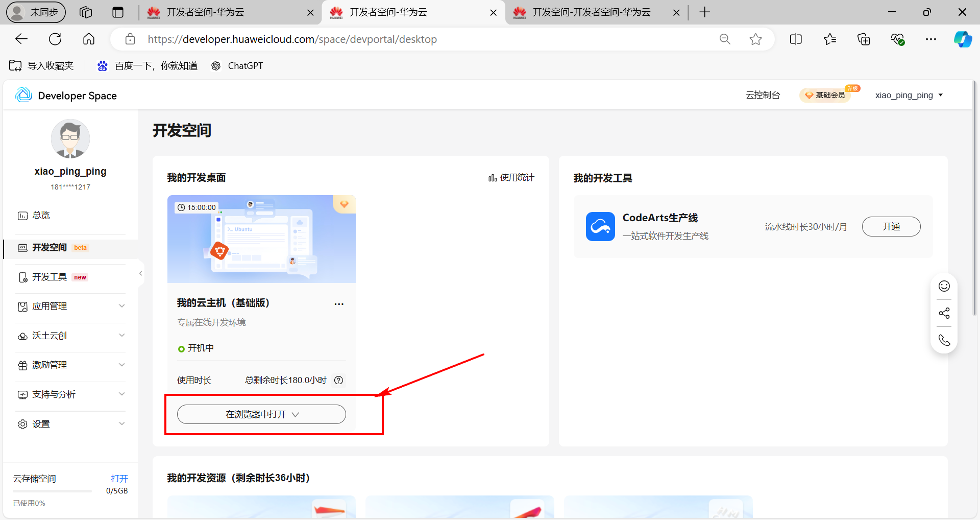Collapse the left sidebar with arrow handle
This screenshot has height=520, width=980.
pyautogui.click(x=140, y=274)
